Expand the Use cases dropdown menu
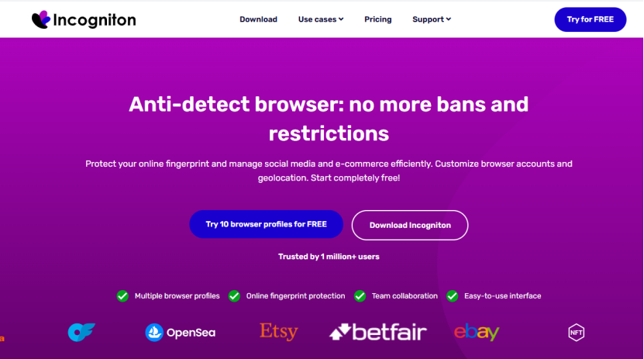This screenshot has height=359, width=644. (321, 19)
